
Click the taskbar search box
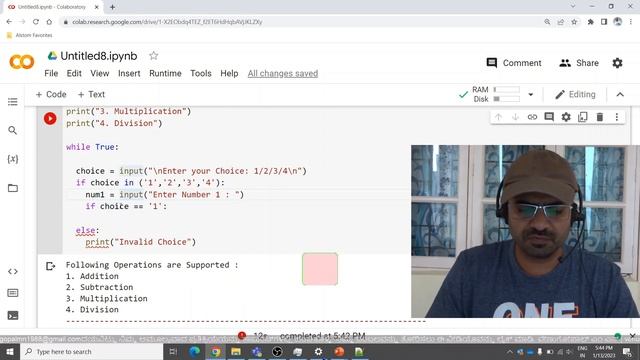coord(91,351)
